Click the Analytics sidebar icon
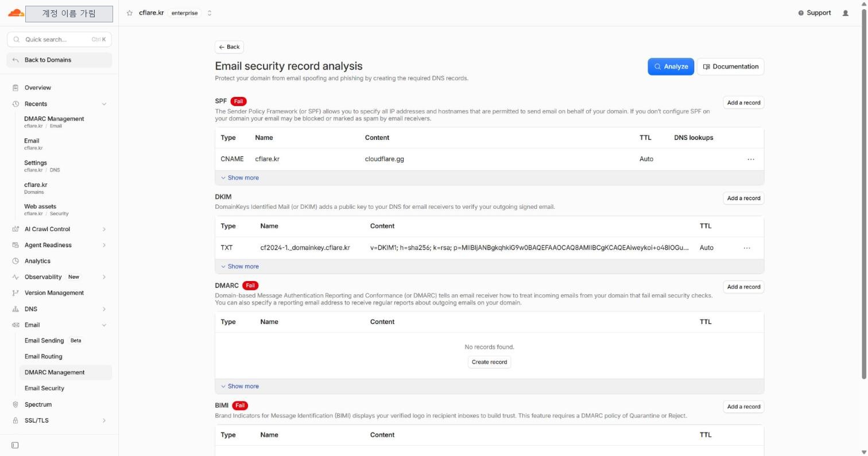Viewport: 868px width, 456px height. pos(15,261)
